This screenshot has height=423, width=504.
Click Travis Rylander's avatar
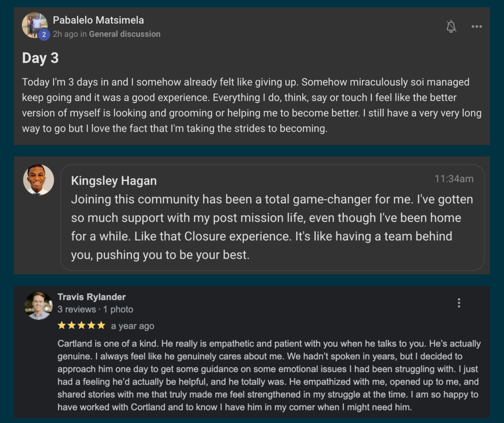38,306
